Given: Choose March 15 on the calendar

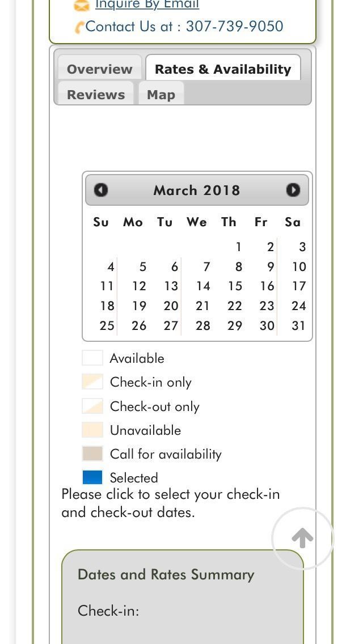Looking at the screenshot, I should coord(235,286).
